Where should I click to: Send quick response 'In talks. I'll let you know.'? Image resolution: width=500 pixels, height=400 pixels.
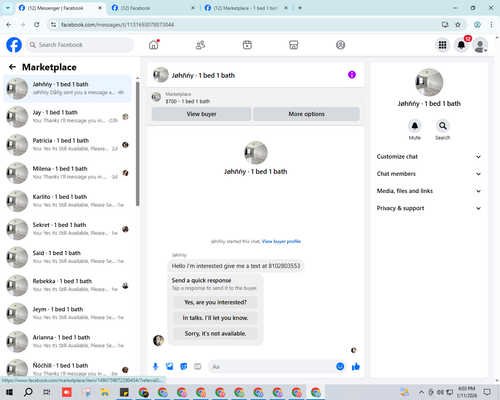coord(215,318)
